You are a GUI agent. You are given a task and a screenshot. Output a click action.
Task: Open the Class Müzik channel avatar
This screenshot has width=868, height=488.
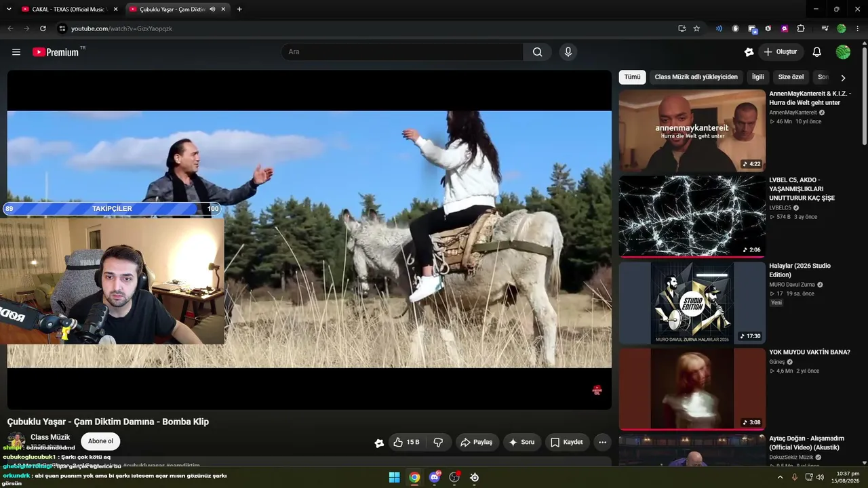pos(16,441)
